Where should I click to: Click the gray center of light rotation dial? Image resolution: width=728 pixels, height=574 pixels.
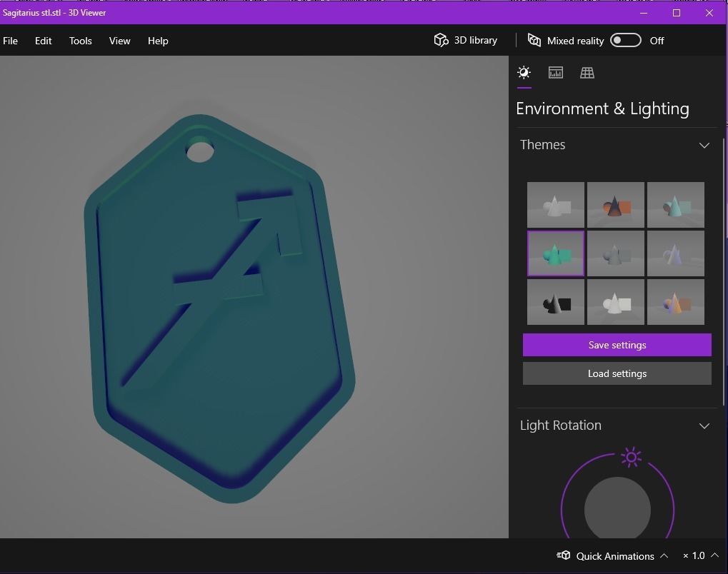point(617,508)
